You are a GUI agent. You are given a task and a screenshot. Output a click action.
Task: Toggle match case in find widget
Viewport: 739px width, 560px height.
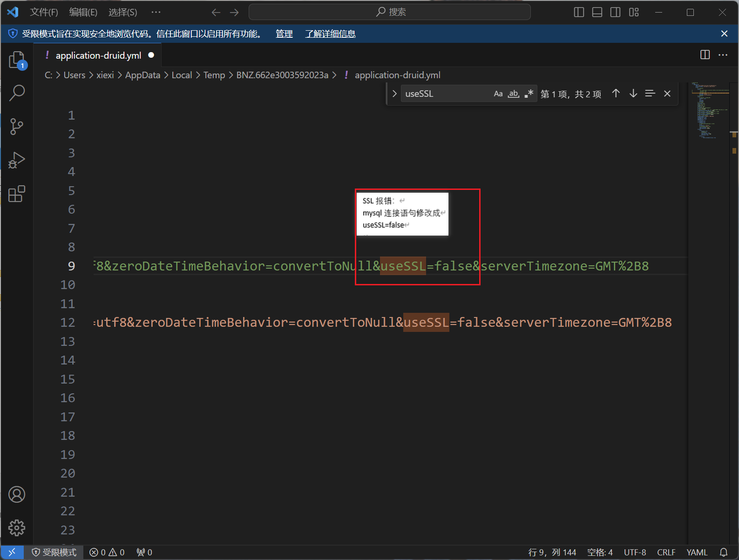tap(498, 94)
